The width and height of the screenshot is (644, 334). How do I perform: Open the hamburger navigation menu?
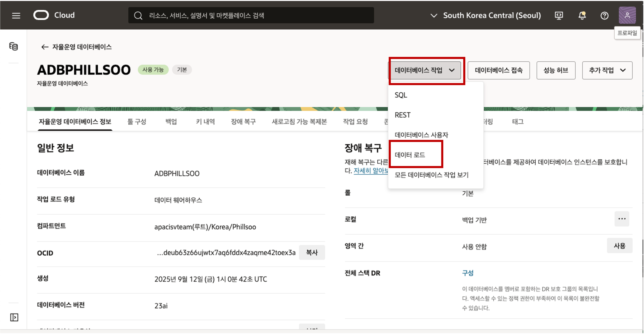coord(16,16)
